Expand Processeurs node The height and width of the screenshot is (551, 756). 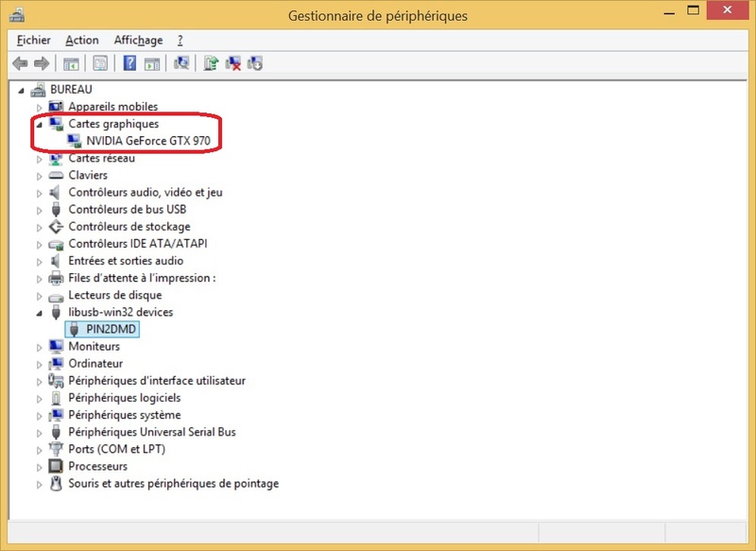click(39, 467)
